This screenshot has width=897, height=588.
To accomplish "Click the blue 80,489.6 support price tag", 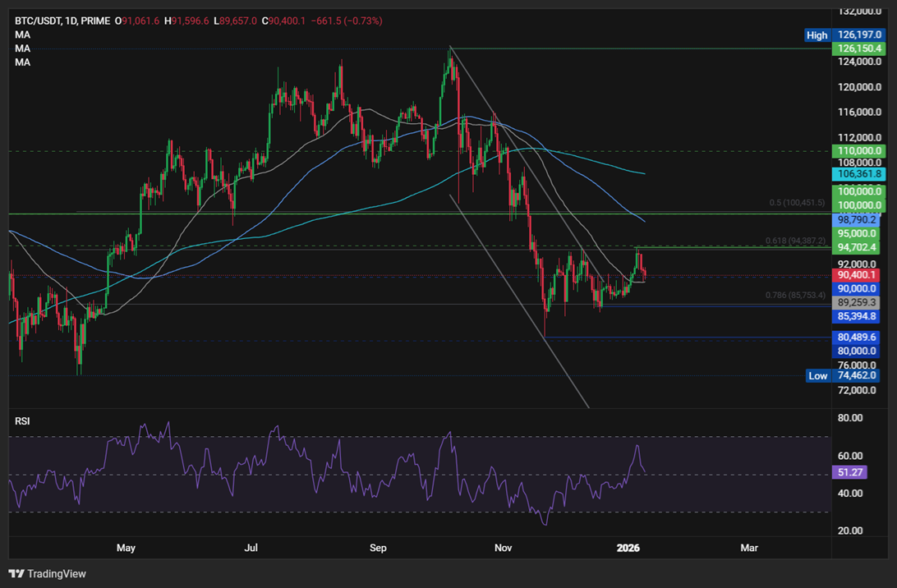I will pyautogui.click(x=858, y=337).
